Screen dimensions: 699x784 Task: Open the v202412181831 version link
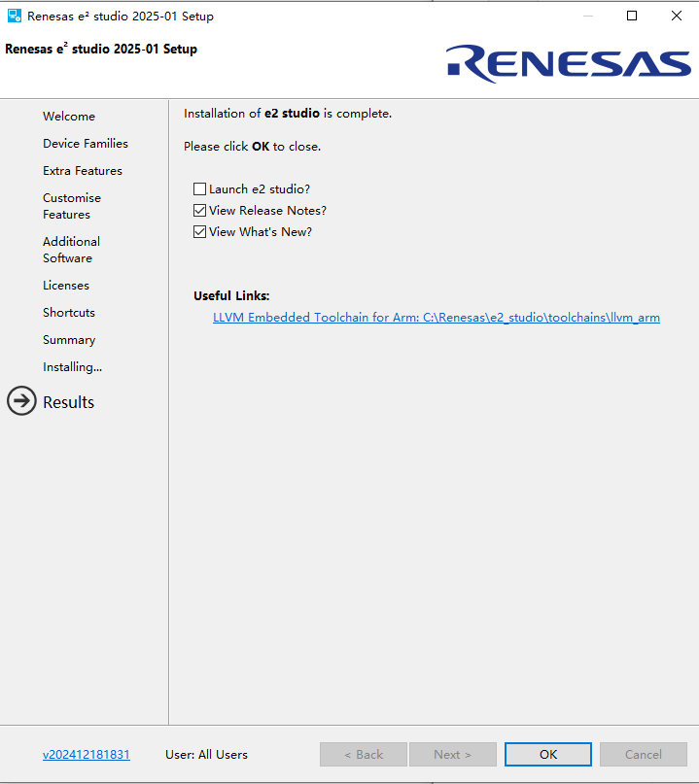(x=87, y=754)
